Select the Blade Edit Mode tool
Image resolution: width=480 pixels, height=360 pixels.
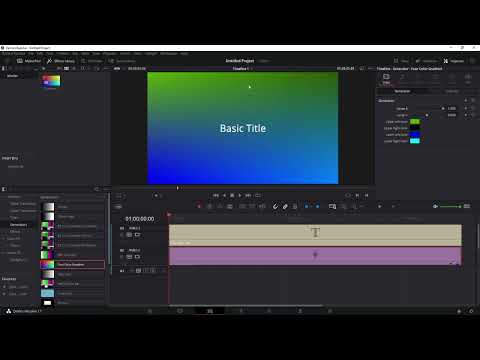click(x=230, y=206)
